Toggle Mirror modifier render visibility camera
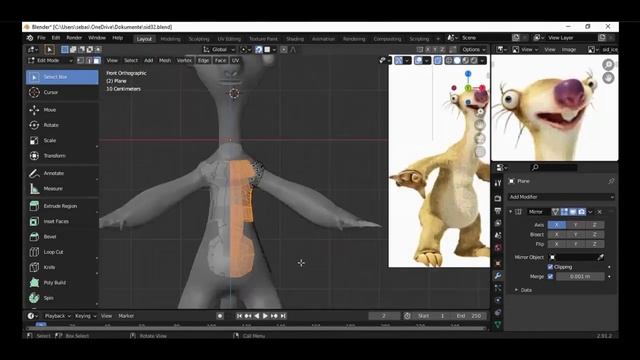Screen dimensions: 640x360 pyautogui.click(x=582, y=212)
